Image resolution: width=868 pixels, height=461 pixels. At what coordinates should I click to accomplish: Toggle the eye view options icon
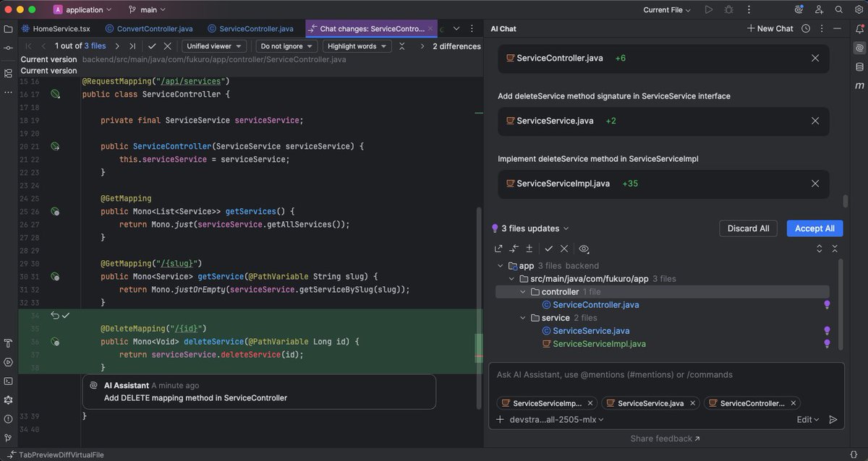(x=584, y=249)
